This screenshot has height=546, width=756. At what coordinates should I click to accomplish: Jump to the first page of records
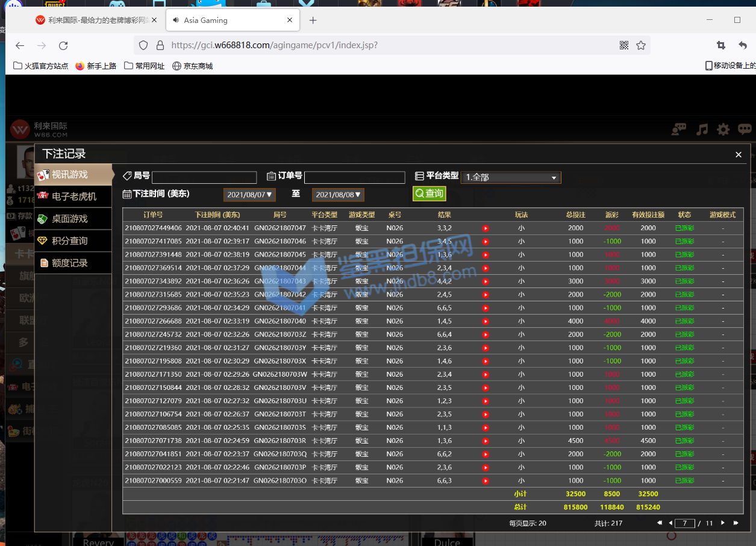(x=659, y=523)
